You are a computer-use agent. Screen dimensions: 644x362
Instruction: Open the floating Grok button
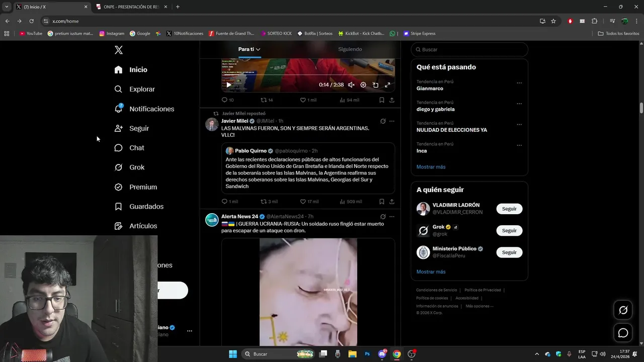tap(623, 310)
